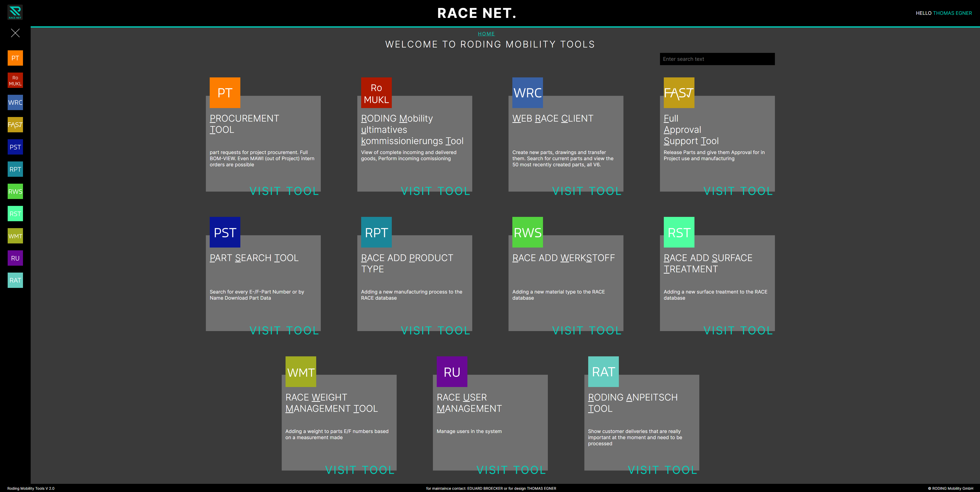Click the large RPT tile icon
The width and height of the screenshot is (980, 492).
point(376,232)
